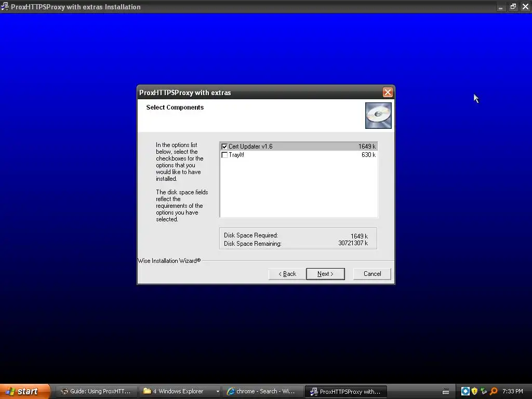Click the orange magnifier tray icon
Image resolution: width=532 pixels, height=399 pixels.
pyautogui.click(x=494, y=391)
